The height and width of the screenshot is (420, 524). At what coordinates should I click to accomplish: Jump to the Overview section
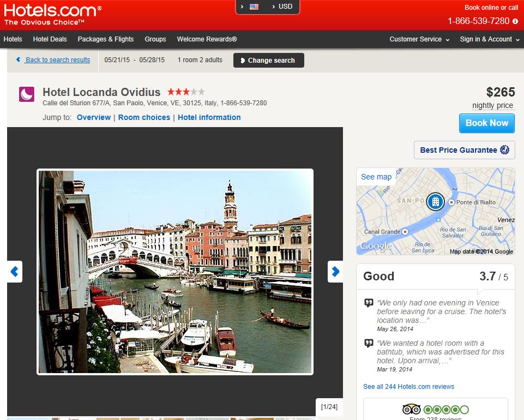(x=94, y=117)
